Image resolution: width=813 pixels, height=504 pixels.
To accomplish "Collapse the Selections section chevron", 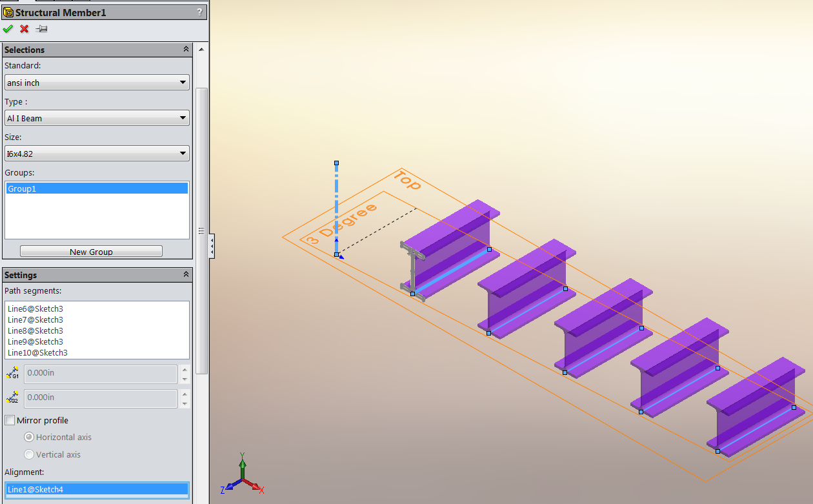I will click(x=186, y=50).
